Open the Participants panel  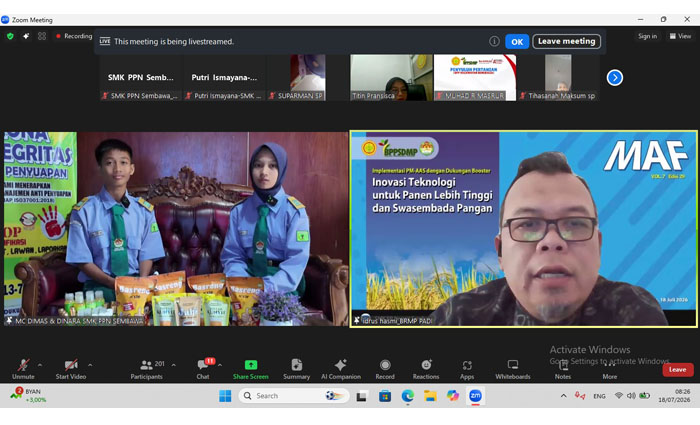pos(146,369)
